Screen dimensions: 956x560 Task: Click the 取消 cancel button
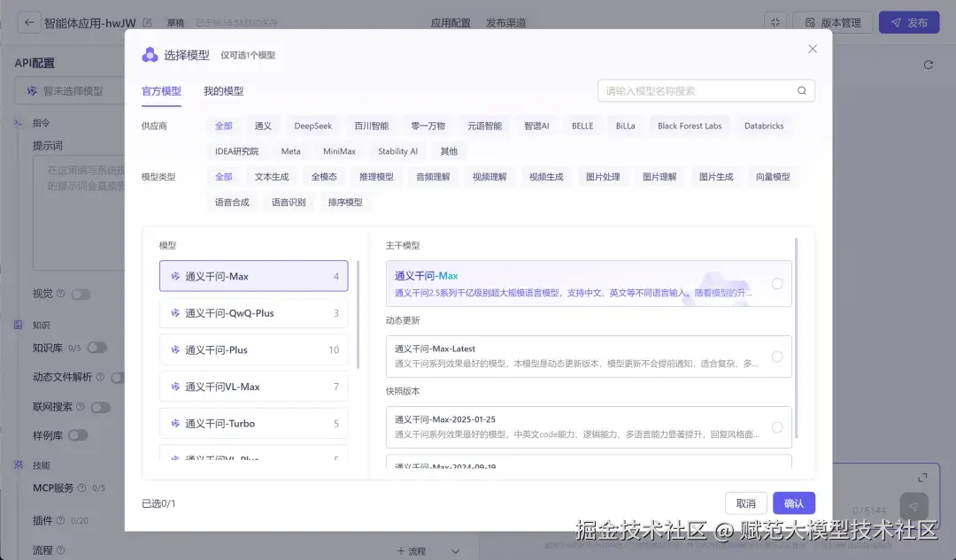pyautogui.click(x=745, y=502)
